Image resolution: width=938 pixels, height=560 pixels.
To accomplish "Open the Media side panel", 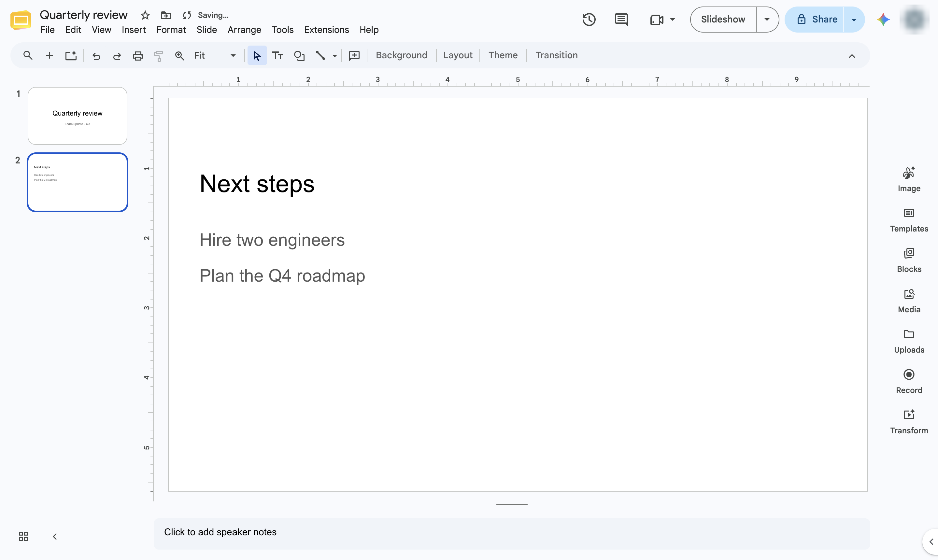I will pos(909,301).
